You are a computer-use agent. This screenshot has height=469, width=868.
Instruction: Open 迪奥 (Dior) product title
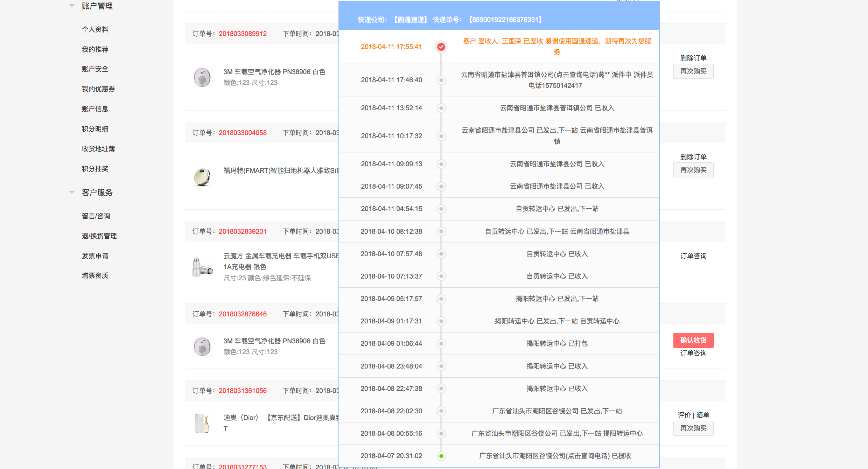(281, 423)
